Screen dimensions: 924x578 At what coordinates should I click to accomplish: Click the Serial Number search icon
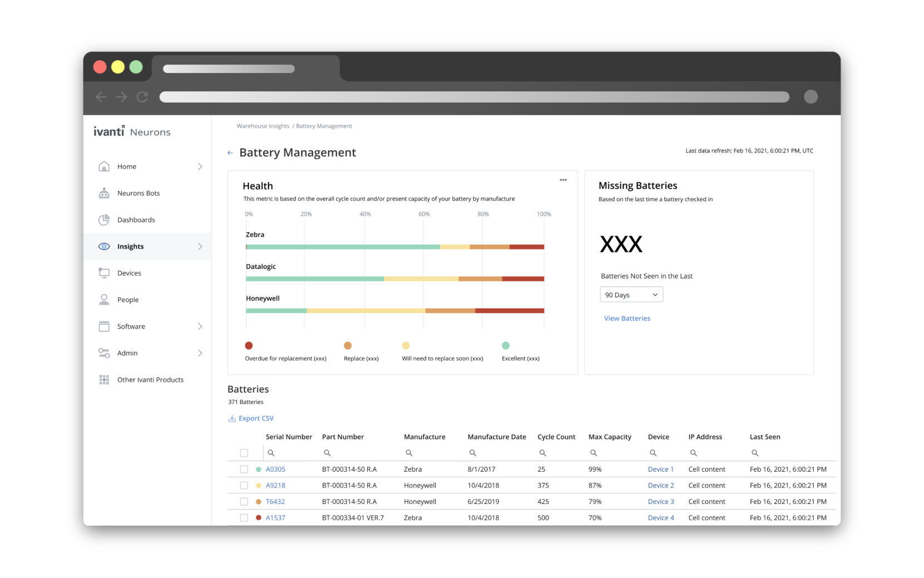(271, 453)
